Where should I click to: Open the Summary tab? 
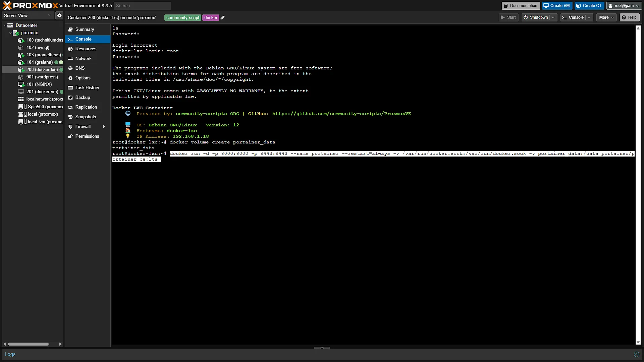click(88, 29)
